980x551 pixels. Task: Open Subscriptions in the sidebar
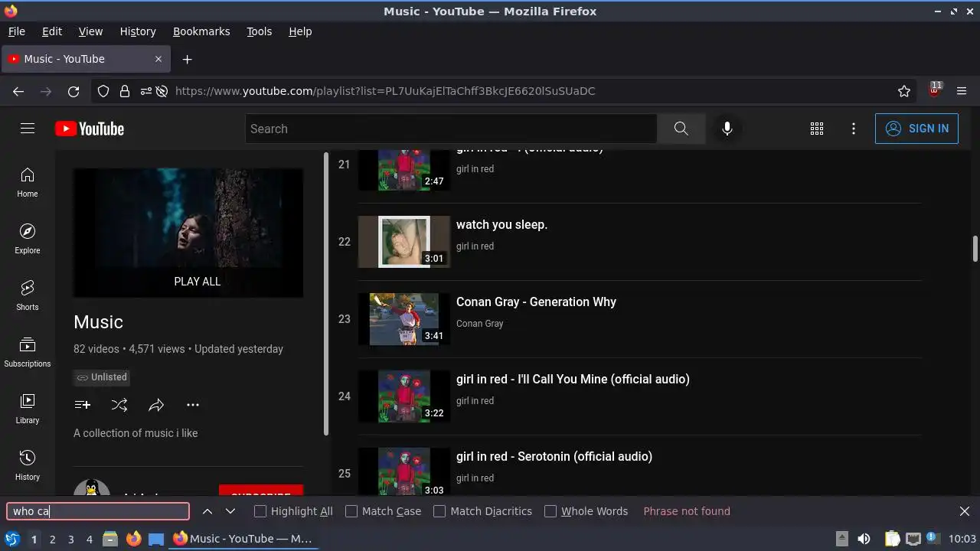(28, 352)
